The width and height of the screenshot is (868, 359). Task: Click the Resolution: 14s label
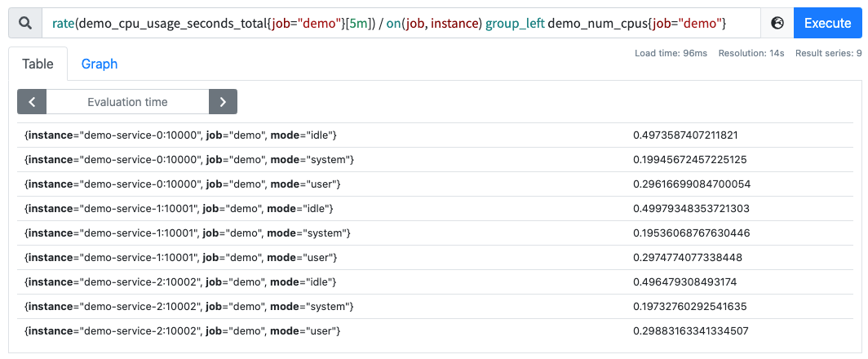[x=751, y=53]
